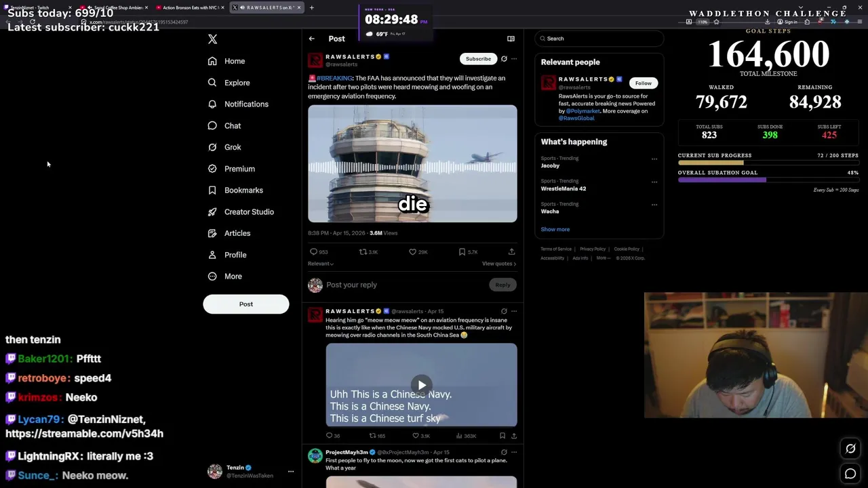Open three-dot menu on ProjectMayh3m reply

[514, 452]
